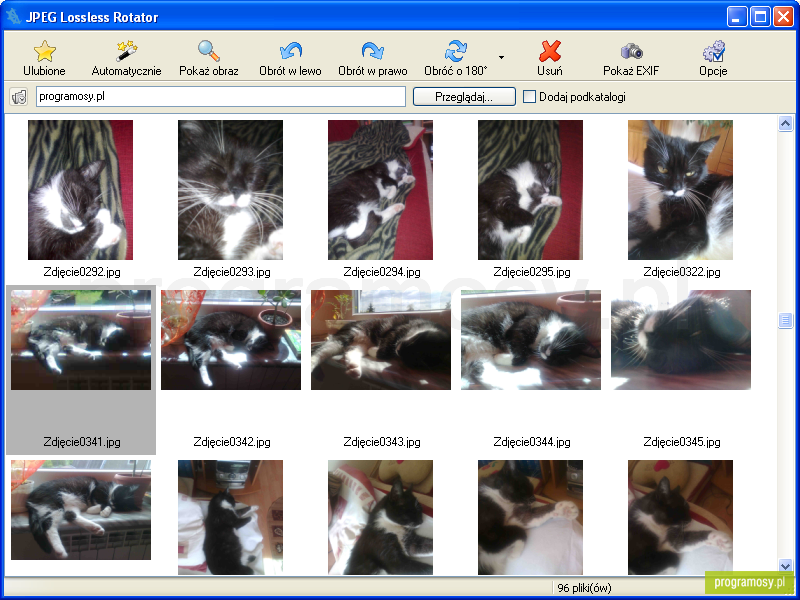The height and width of the screenshot is (600, 800).
Task: Close the JPEG Lossless Rotator window
Action: click(783, 17)
